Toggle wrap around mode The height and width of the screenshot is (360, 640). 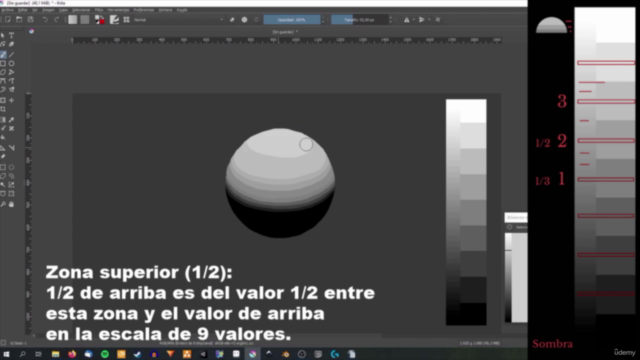438,20
